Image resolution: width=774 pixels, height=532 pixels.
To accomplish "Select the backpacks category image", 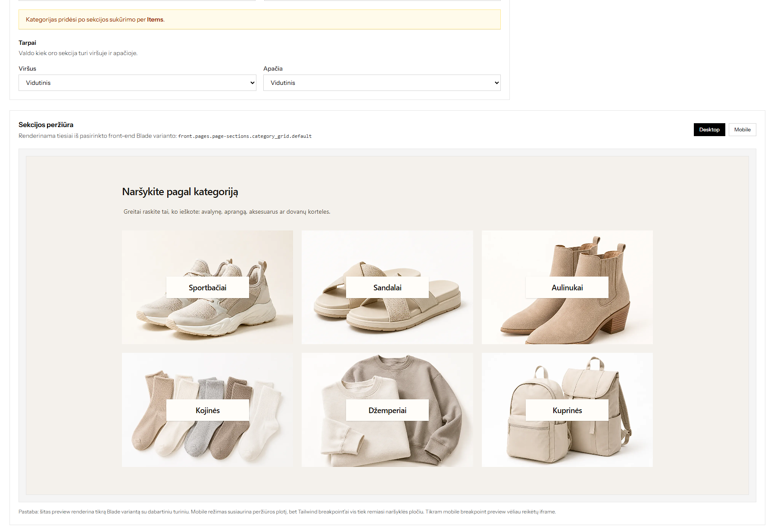I will click(567, 444).
